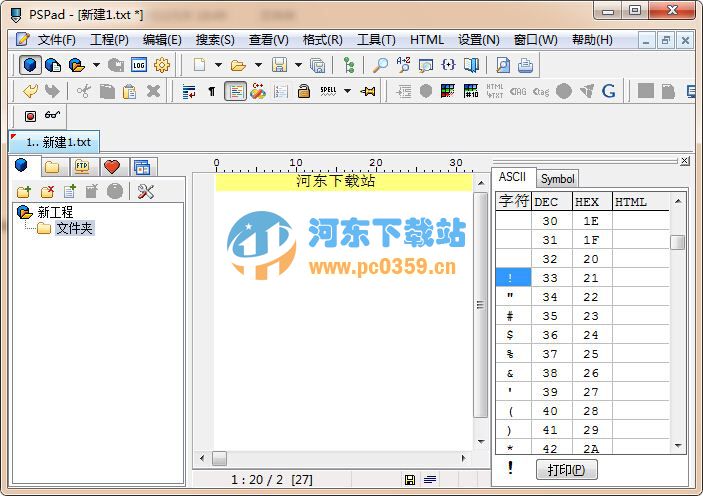
Task: Click the bookmark book icon
Action: [471, 65]
